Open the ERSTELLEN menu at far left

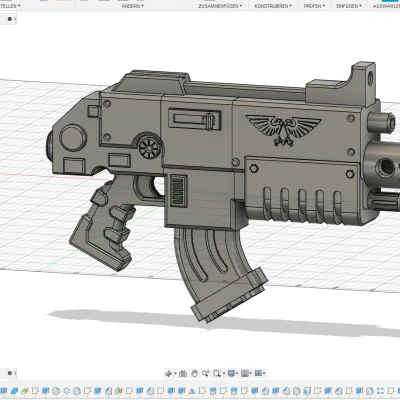pyautogui.click(x=10, y=6)
